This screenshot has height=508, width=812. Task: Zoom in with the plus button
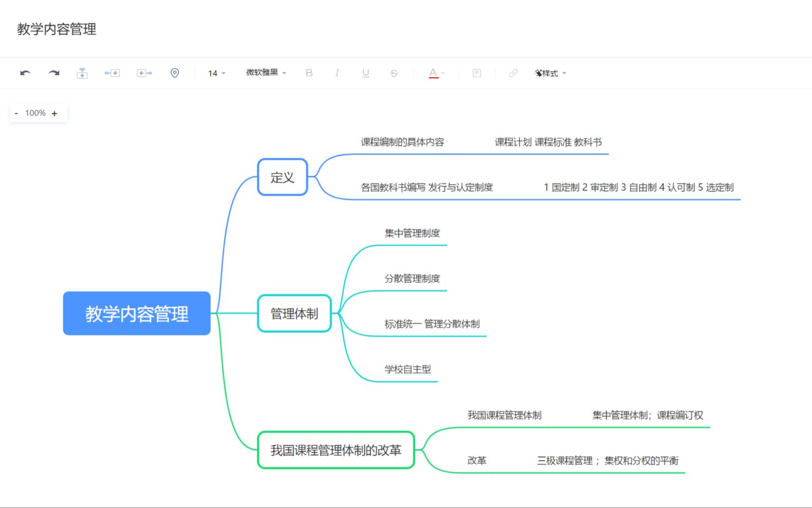pos(54,113)
